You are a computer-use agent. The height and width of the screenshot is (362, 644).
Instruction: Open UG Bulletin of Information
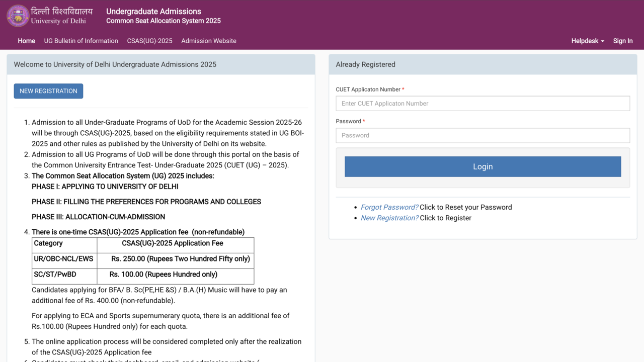pyautogui.click(x=81, y=41)
